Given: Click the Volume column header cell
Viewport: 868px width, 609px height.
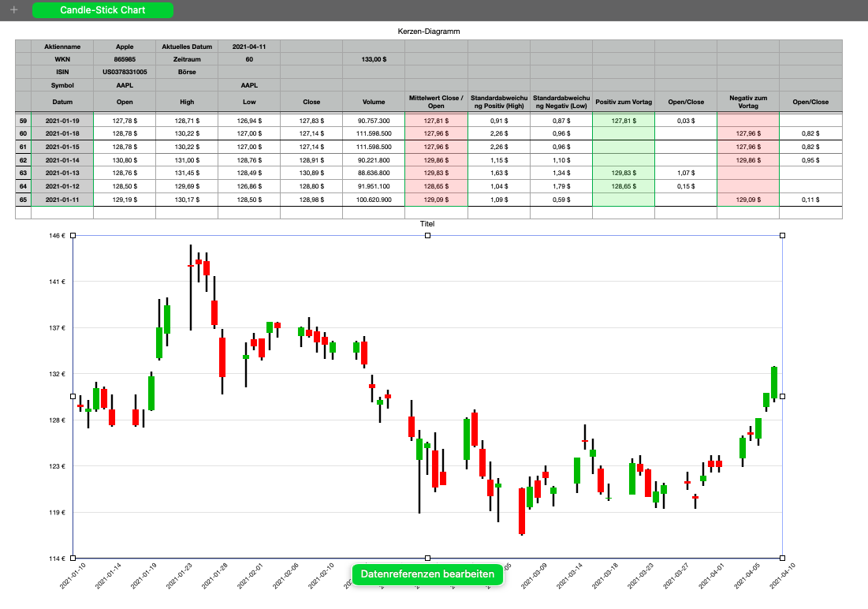Looking at the screenshot, I should [373, 102].
